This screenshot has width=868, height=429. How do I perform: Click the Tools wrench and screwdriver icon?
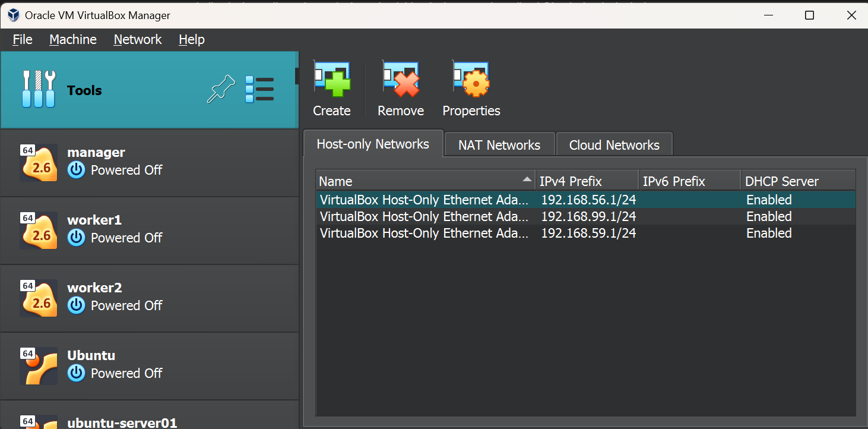tap(39, 90)
